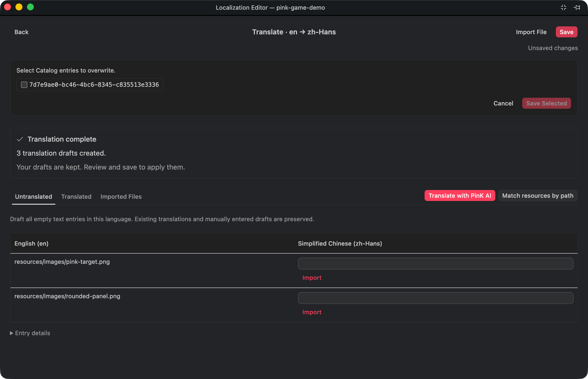Open the Imported Files tab
Viewport: 588px width, 379px height.
click(x=121, y=197)
